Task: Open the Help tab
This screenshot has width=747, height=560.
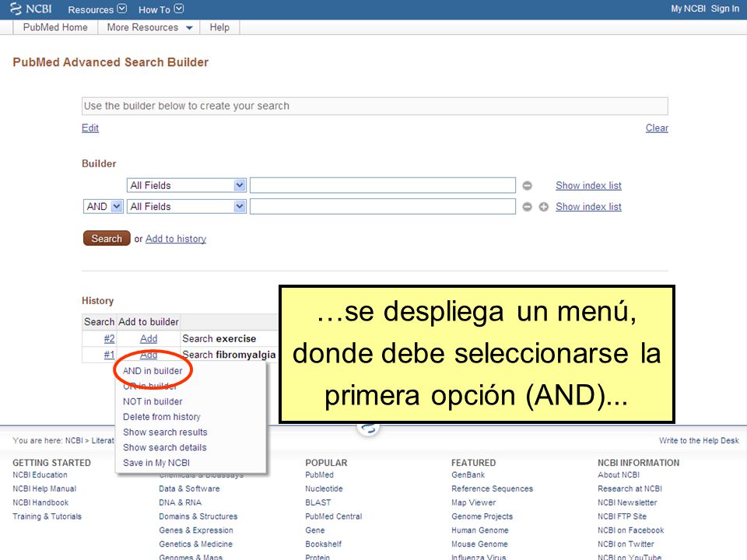Action: [219, 28]
